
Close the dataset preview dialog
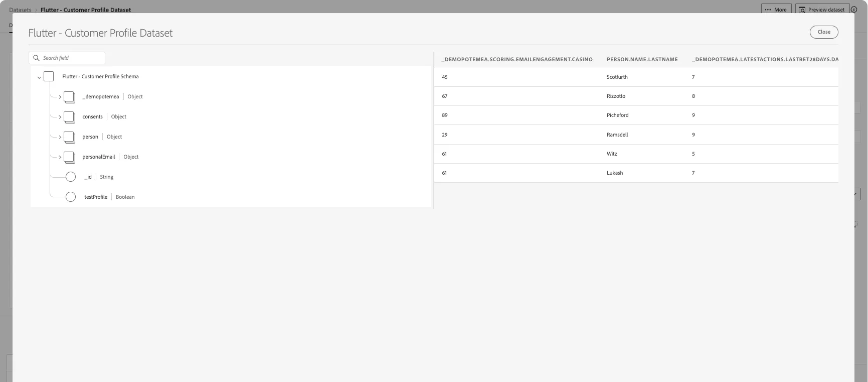click(824, 32)
